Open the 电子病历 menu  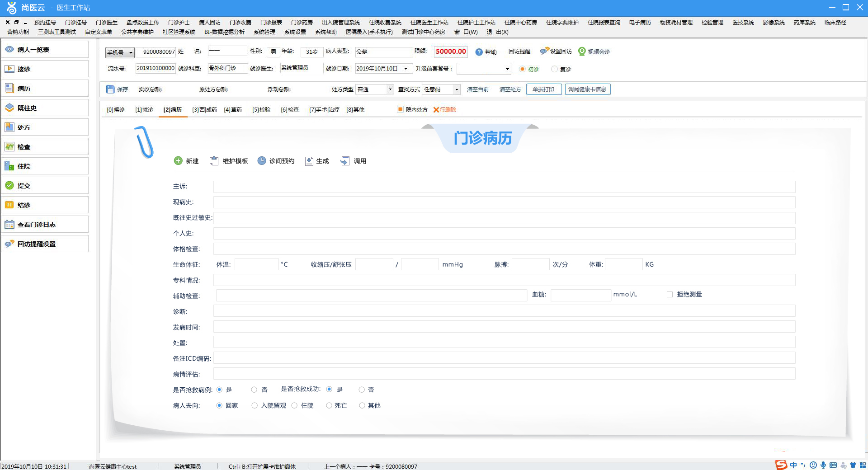640,22
